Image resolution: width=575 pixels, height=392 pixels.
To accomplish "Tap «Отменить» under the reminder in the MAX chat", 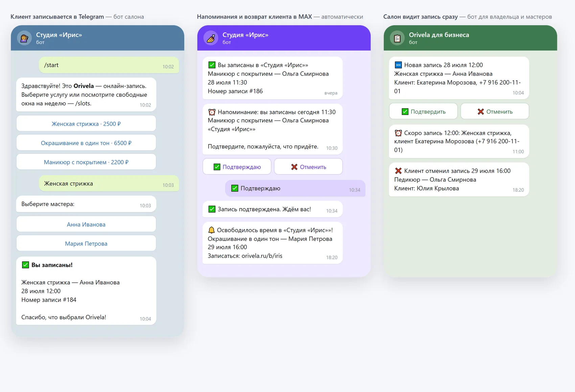I will pyautogui.click(x=308, y=167).
